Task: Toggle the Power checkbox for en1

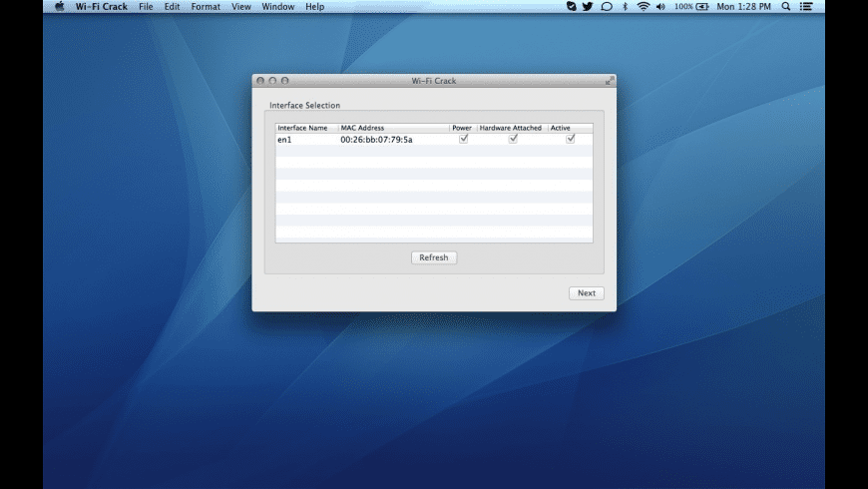Action: coord(463,139)
